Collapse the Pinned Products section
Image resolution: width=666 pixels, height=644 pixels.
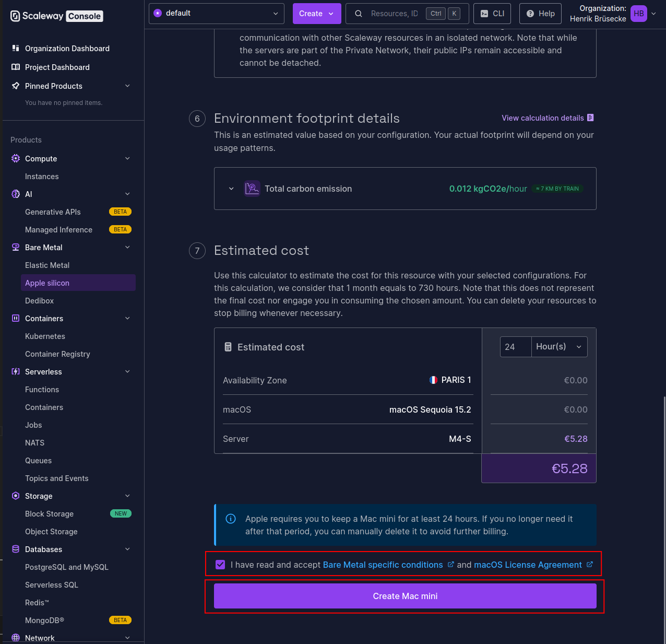pos(127,86)
